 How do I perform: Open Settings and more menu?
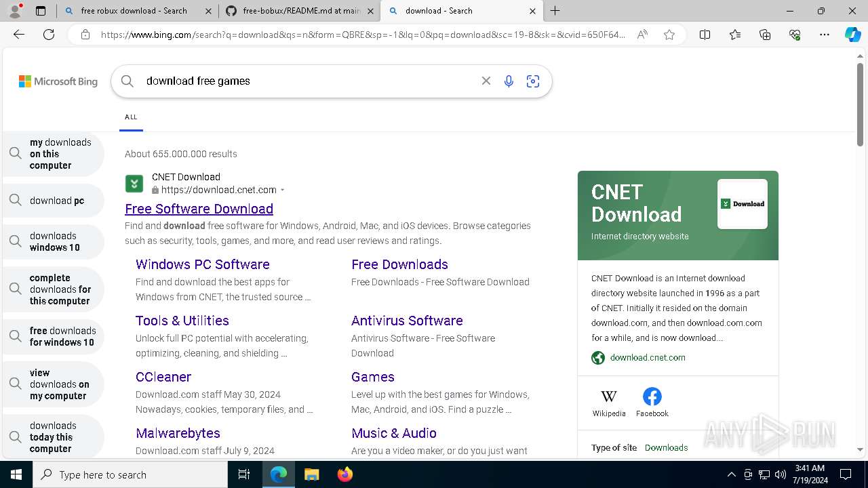pyautogui.click(x=825, y=35)
